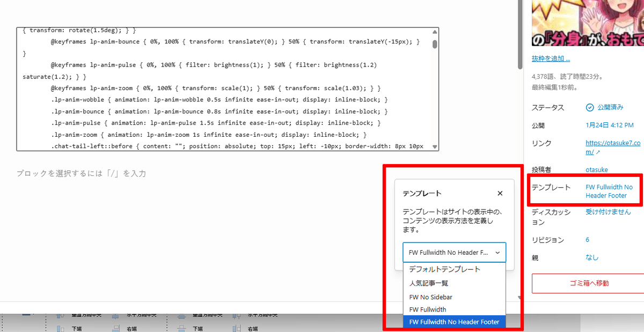Click the code line .chat-tail-left::before

coord(237,146)
